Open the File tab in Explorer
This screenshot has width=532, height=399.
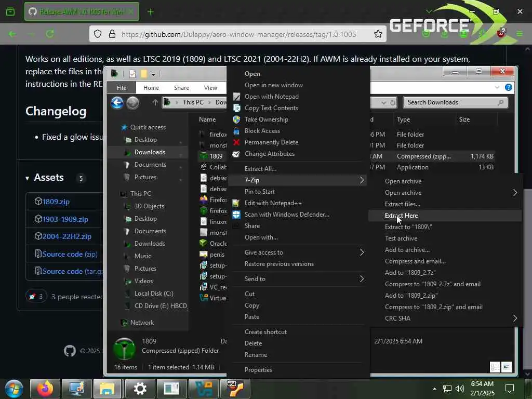click(122, 87)
